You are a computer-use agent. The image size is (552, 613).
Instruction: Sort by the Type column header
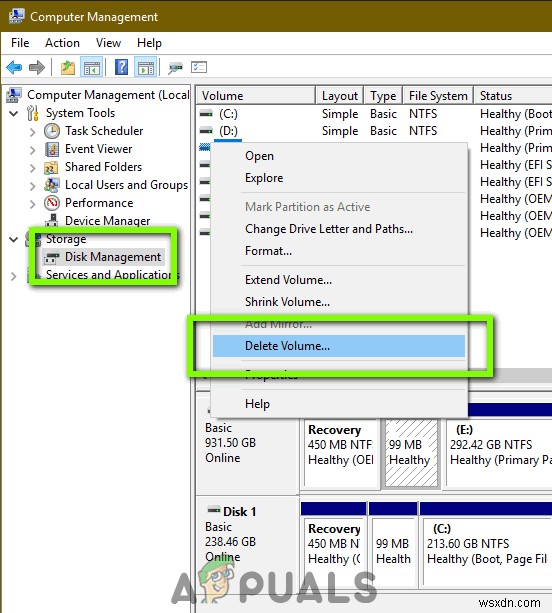coord(383,96)
